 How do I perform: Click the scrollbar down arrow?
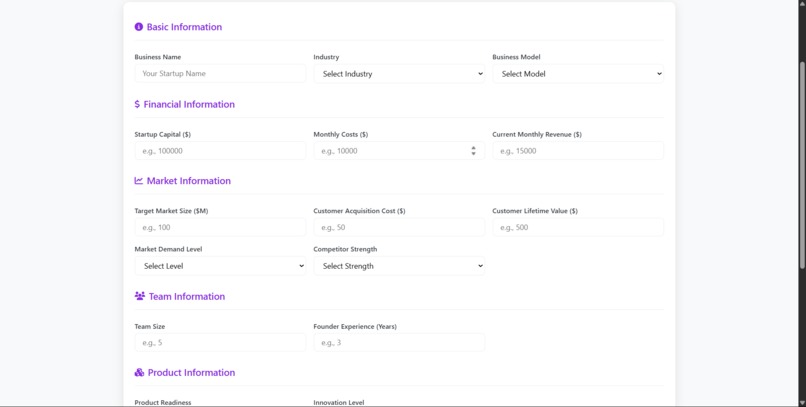pos(802,401)
